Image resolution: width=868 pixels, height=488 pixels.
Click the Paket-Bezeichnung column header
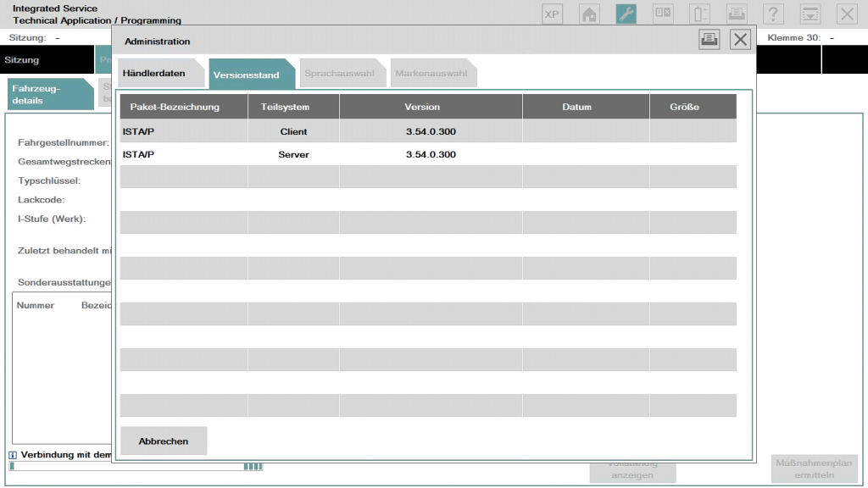184,107
